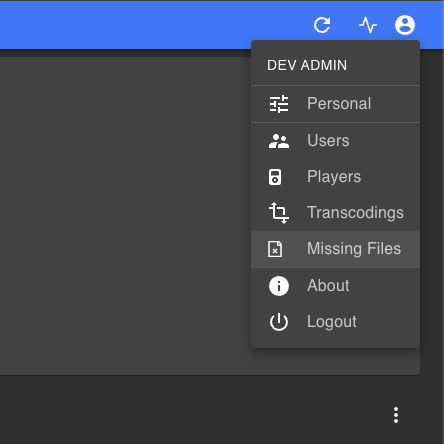Open the activity pulse icon
This screenshot has width=444, height=444.
tap(368, 25)
